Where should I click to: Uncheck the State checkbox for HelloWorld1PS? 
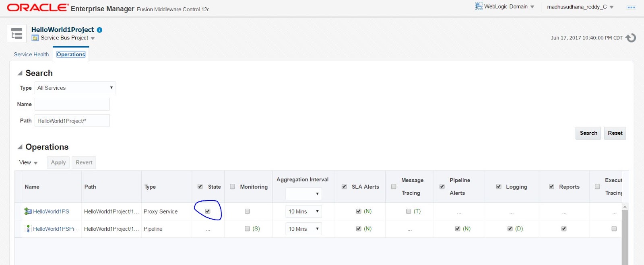click(x=208, y=211)
